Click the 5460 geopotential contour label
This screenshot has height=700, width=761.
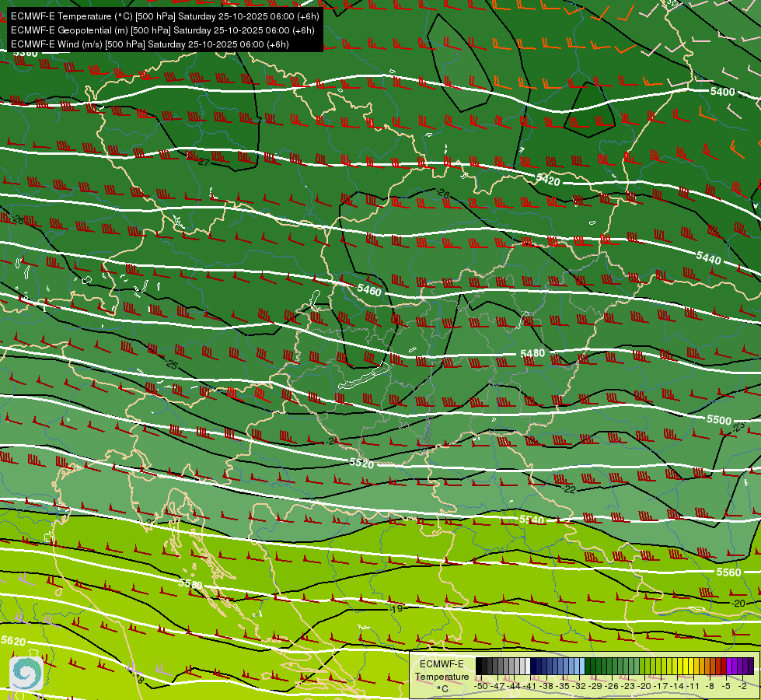369,290
